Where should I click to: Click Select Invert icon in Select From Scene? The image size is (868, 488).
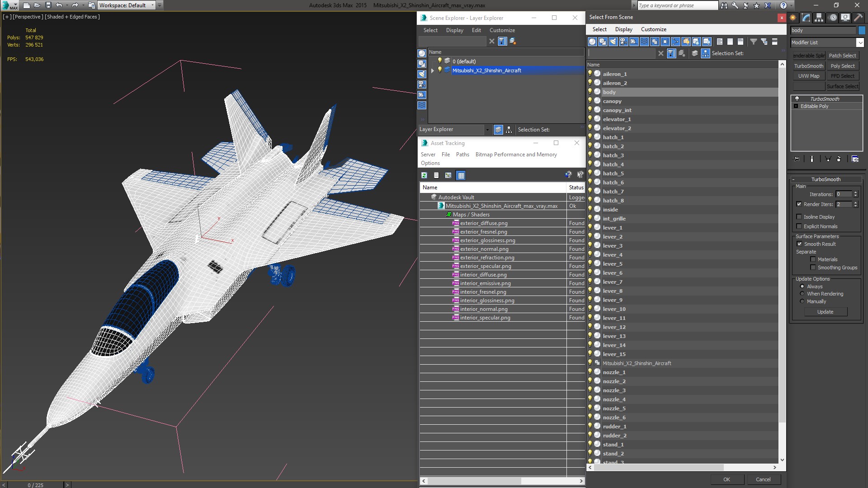coord(741,42)
